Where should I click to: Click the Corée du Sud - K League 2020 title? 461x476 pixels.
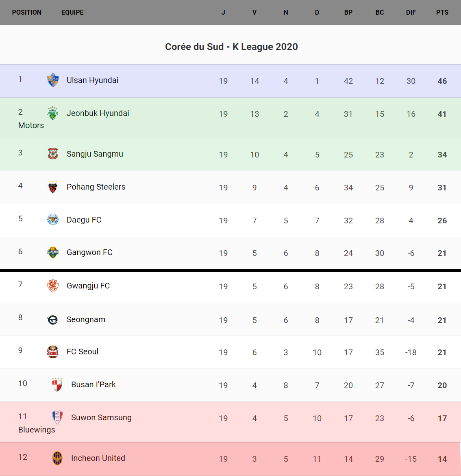(x=231, y=47)
